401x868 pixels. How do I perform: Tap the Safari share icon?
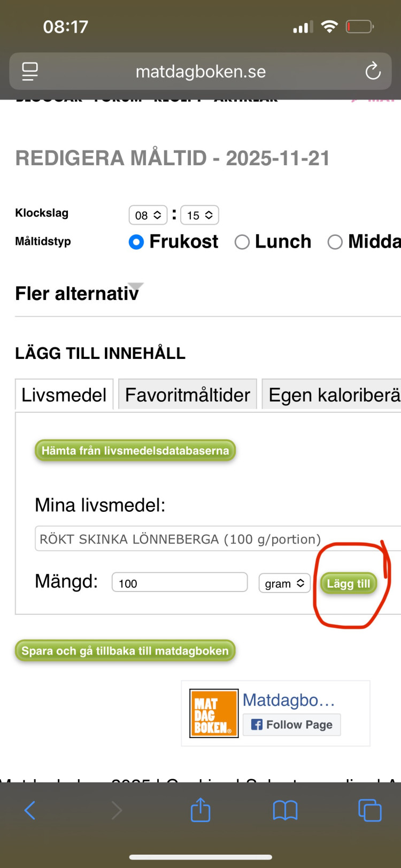(200, 810)
